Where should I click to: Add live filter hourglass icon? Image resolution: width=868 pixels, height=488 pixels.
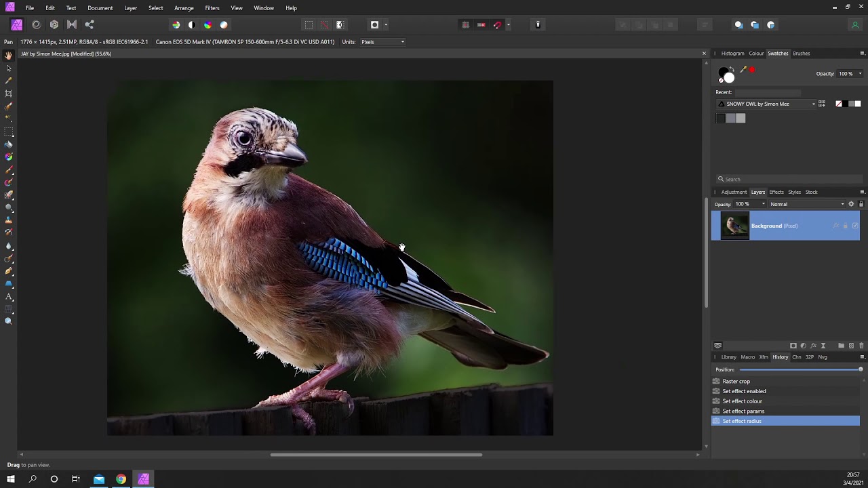tap(823, 346)
